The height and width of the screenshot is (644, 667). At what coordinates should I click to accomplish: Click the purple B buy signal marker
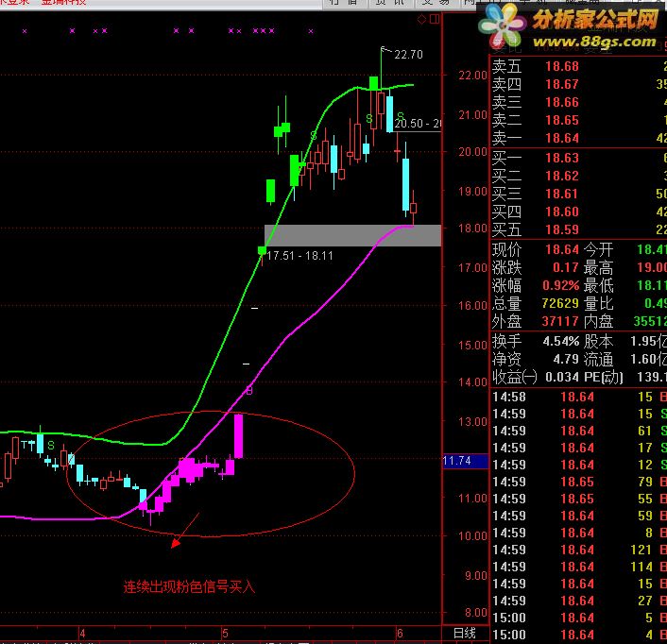coord(249,390)
